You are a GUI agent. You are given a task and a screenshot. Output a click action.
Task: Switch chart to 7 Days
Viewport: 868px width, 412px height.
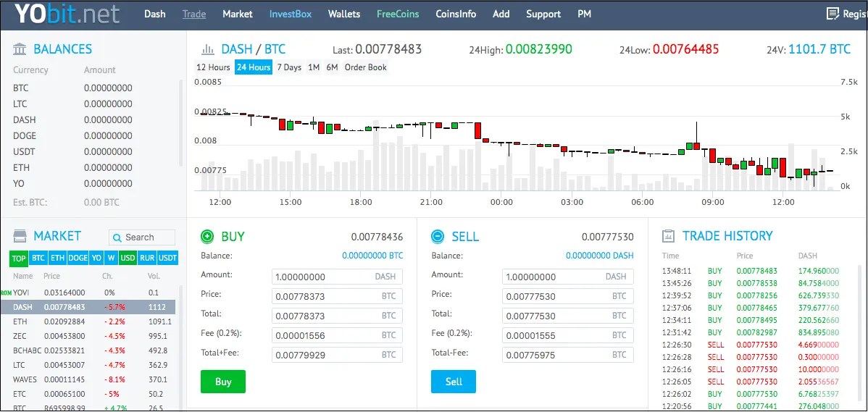(x=289, y=67)
